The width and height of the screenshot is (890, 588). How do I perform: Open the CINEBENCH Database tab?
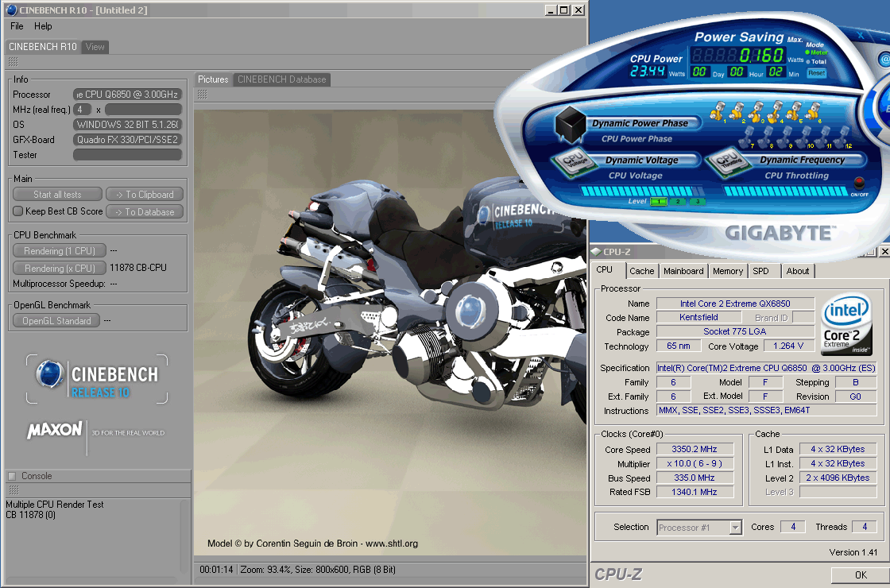(281, 79)
